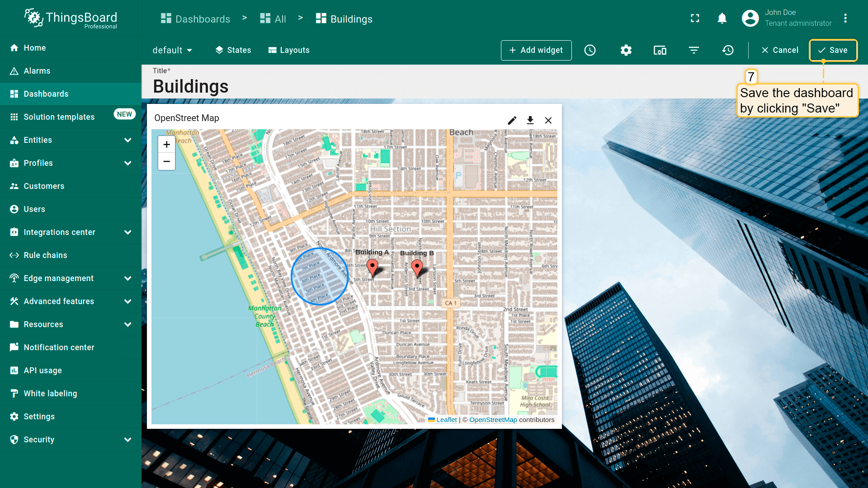Open the version history icon

click(728, 50)
